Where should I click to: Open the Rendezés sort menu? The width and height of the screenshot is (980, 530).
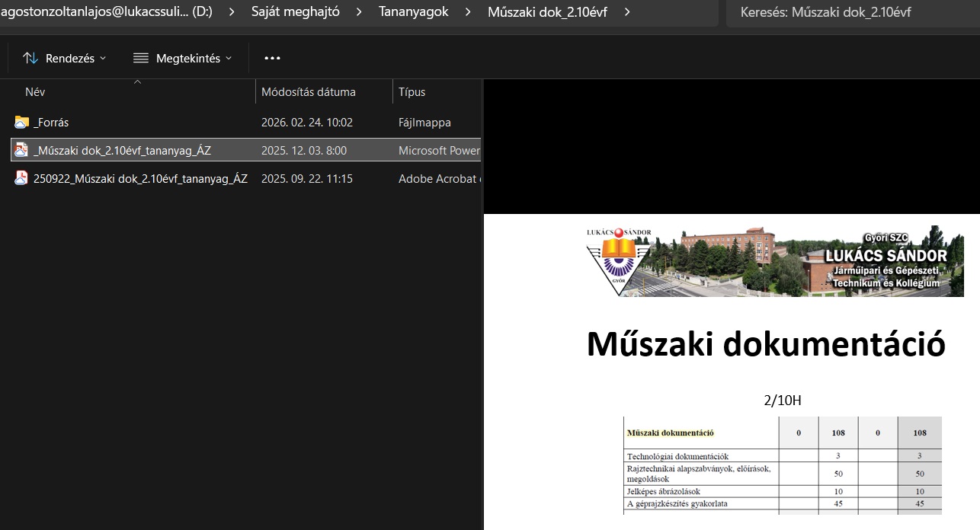tap(65, 58)
